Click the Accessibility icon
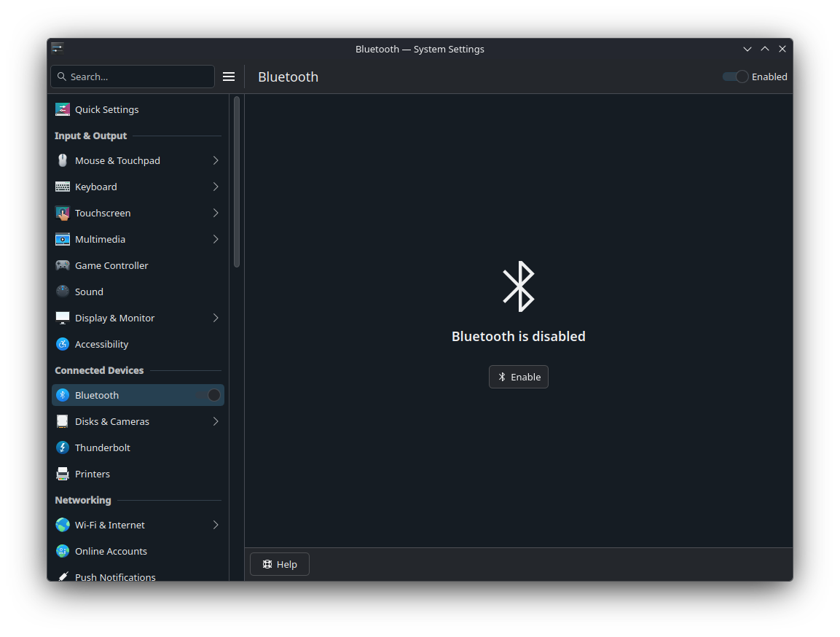The height and width of the screenshot is (637, 840). [x=63, y=344]
